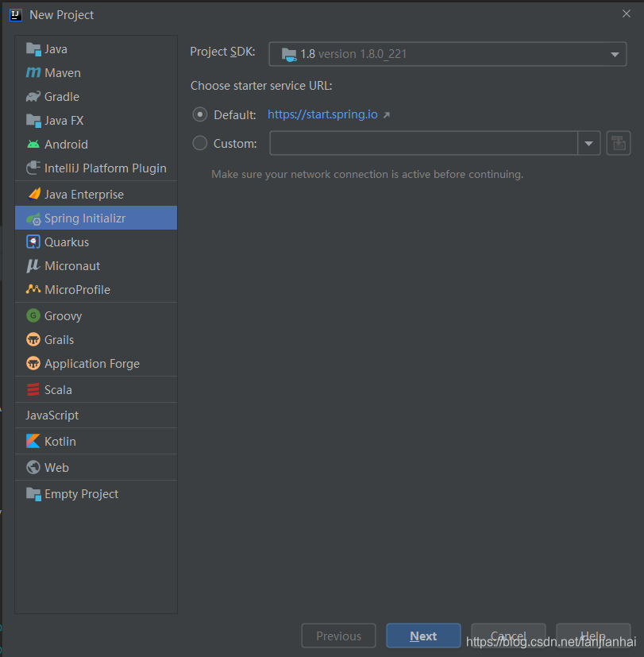Click the Next button
644x657 pixels.
tap(423, 636)
